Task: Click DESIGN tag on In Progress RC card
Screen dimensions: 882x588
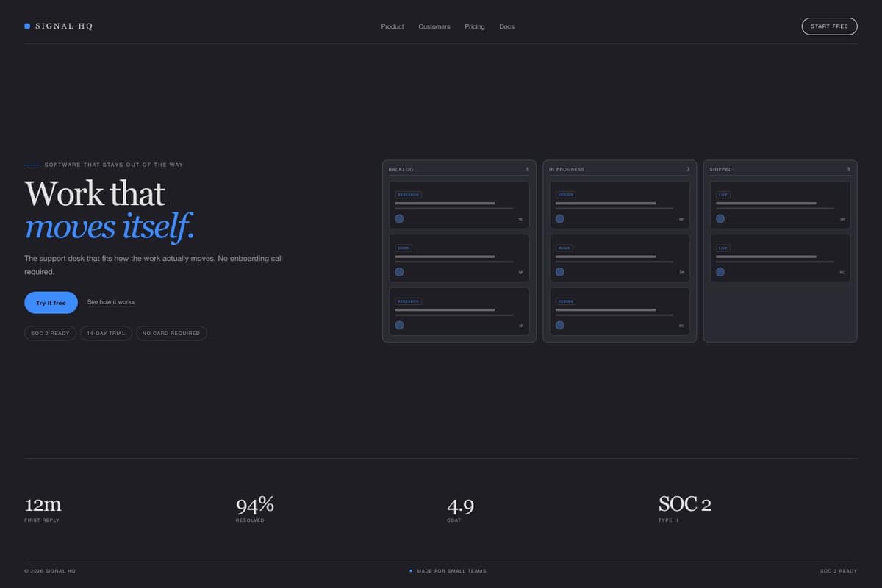Action: pyautogui.click(x=566, y=301)
